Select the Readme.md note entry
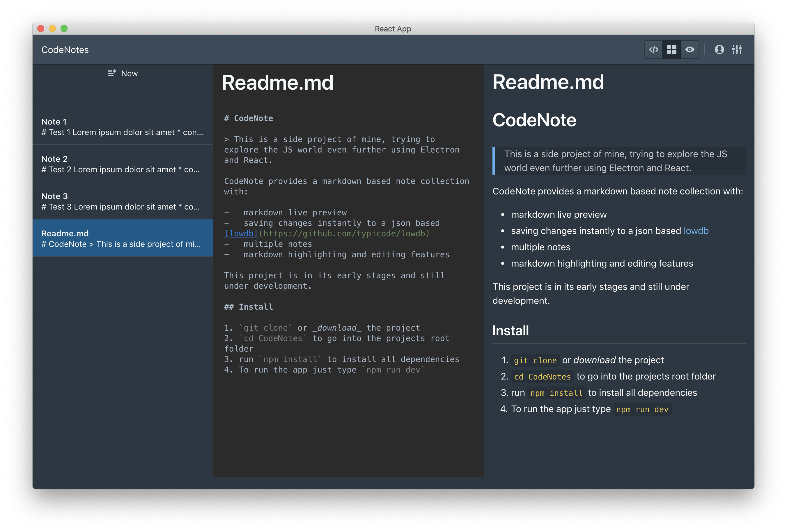The width and height of the screenshot is (787, 532). pyautogui.click(x=123, y=238)
